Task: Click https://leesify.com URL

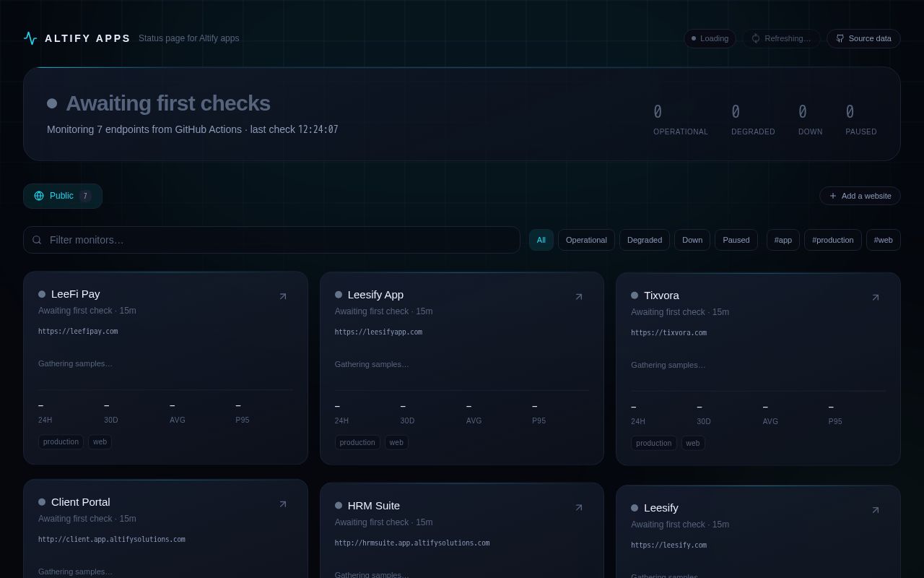Action: tap(668, 545)
